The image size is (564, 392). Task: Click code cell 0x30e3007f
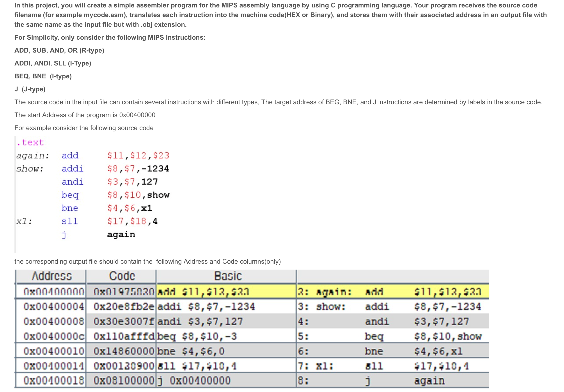[x=124, y=321]
